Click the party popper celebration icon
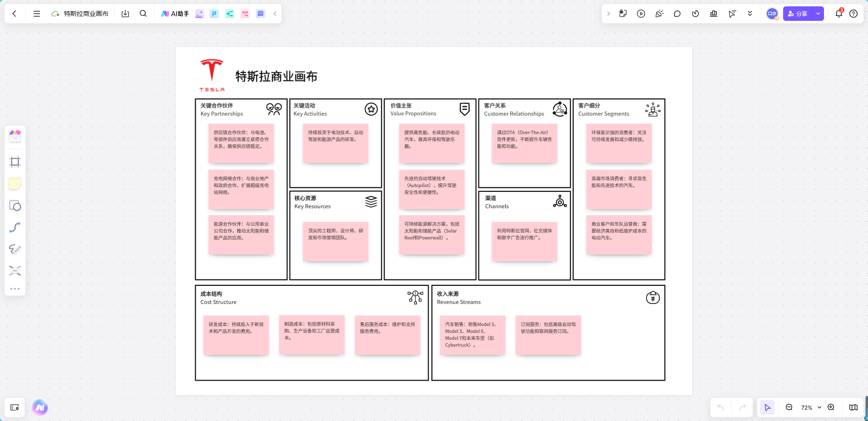Viewport: 868px width, 421px height. pos(659,14)
